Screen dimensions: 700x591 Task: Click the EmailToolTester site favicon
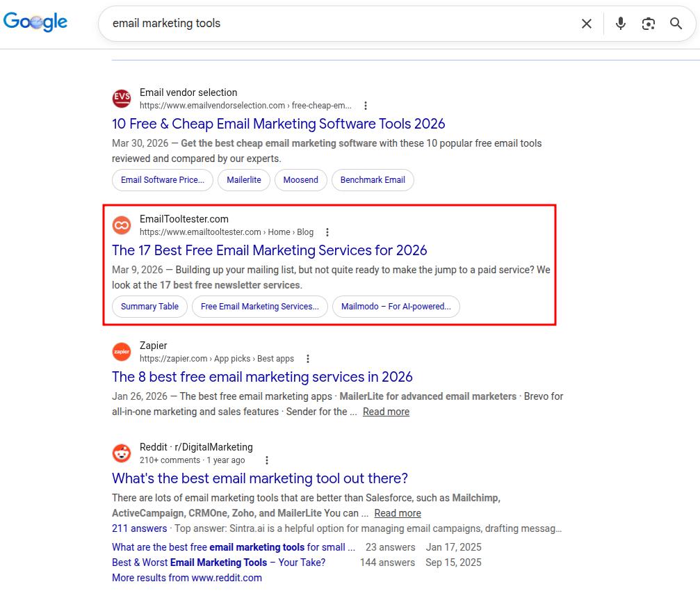[122, 225]
